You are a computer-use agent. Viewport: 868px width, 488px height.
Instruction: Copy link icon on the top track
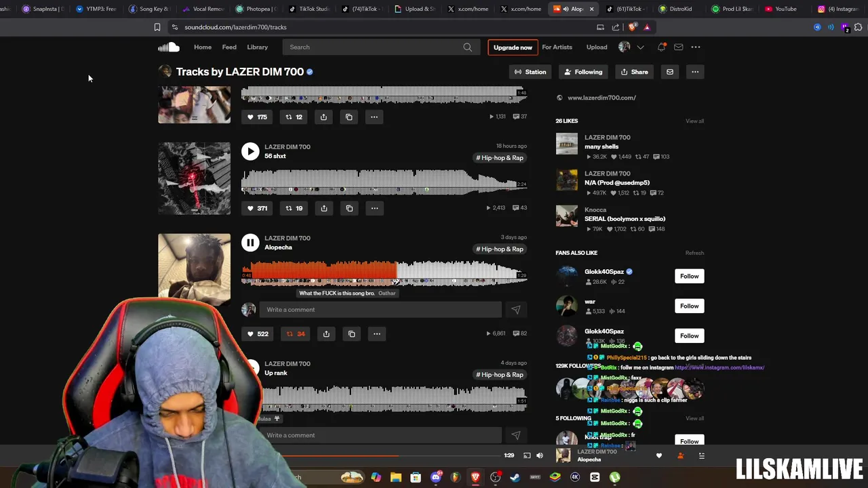point(349,117)
